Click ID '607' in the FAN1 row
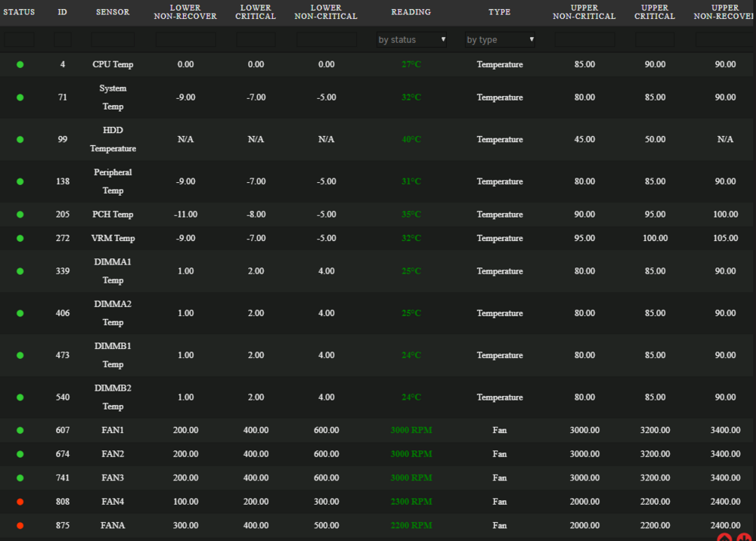 coord(63,430)
